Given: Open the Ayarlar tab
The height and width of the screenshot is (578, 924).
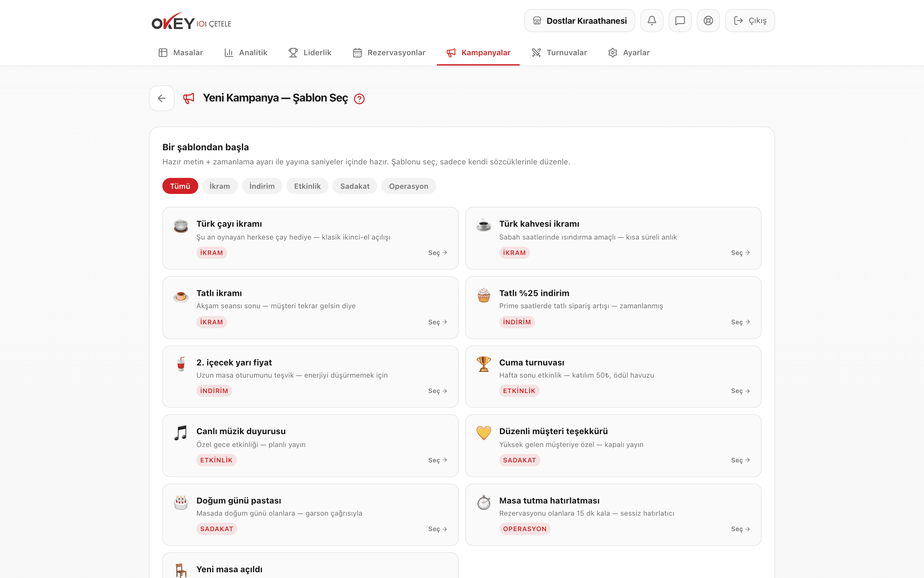Looking at the screenshot, I should tap(629, 53).
